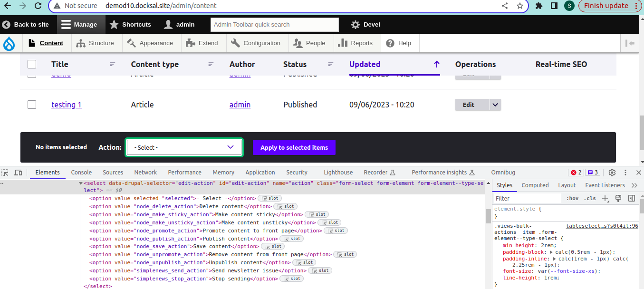
Task: Open the Action select dropdown
Action: click(x=184, y=147)
